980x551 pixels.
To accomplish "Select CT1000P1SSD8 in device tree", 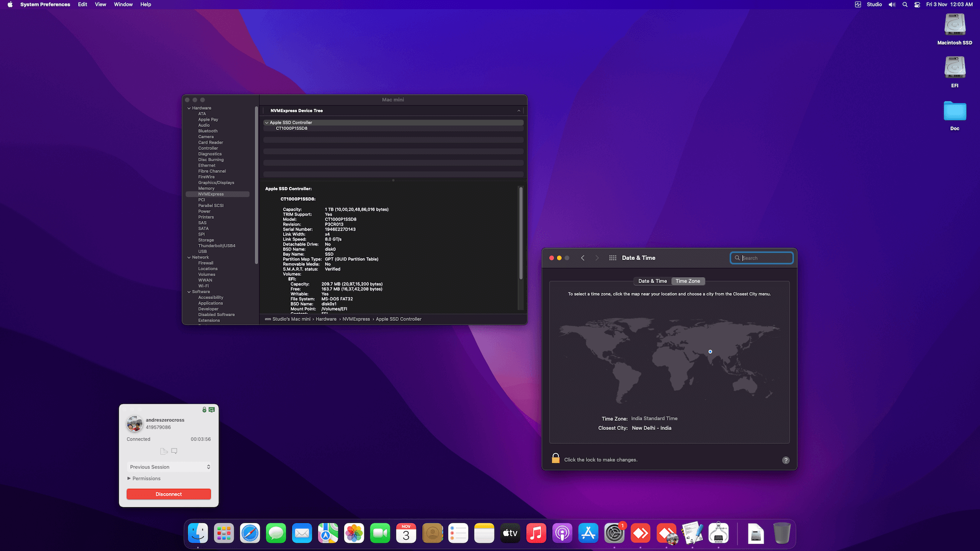I will pos(291,129).
